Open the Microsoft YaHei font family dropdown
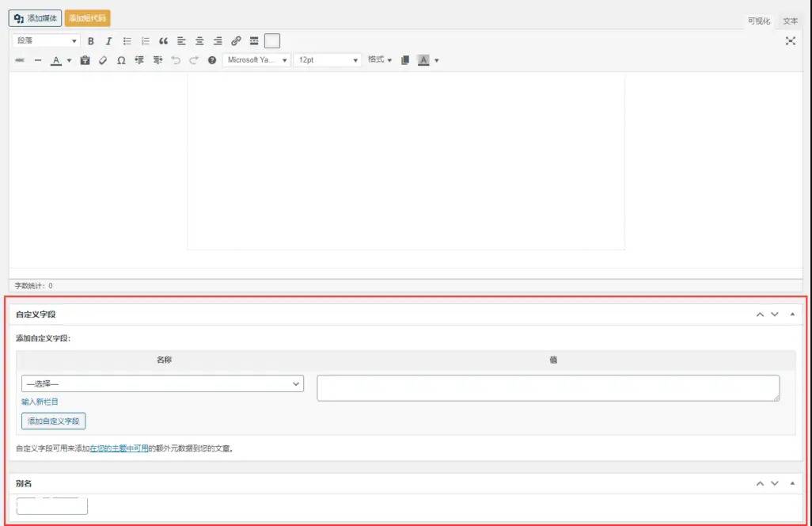The height and width of the screenshot is (526, 812). (256, 60)
